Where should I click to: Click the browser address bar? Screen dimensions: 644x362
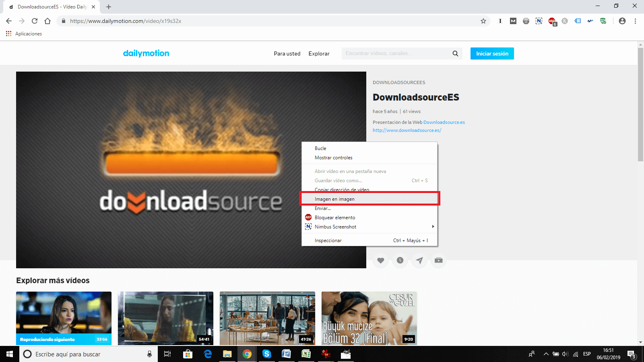tap(274, 21)
